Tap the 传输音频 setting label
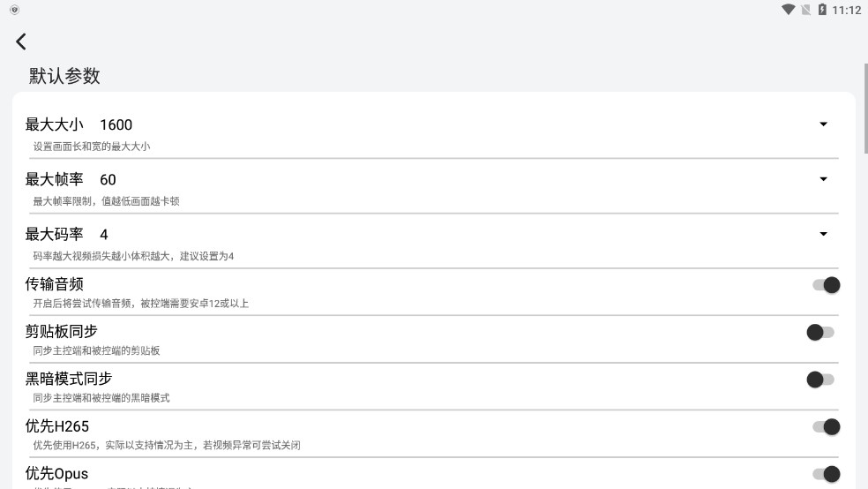The image size is (868, 489). click(55, 284)
